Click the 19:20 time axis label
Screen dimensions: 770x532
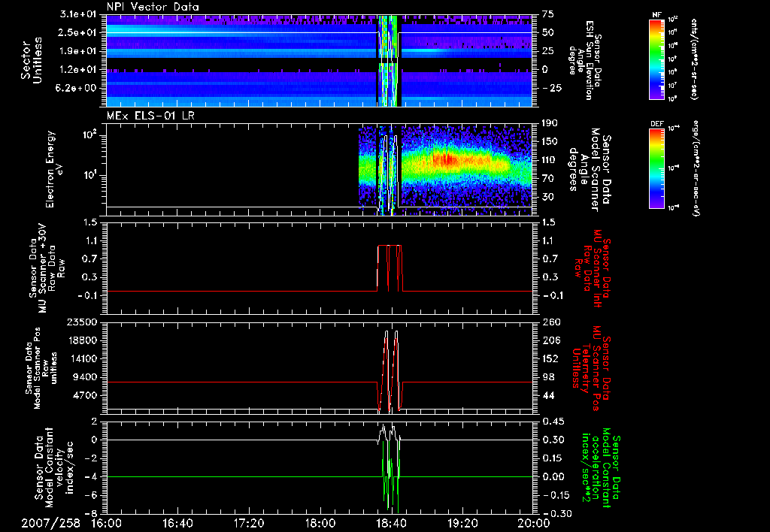click(x=462, y=523)
